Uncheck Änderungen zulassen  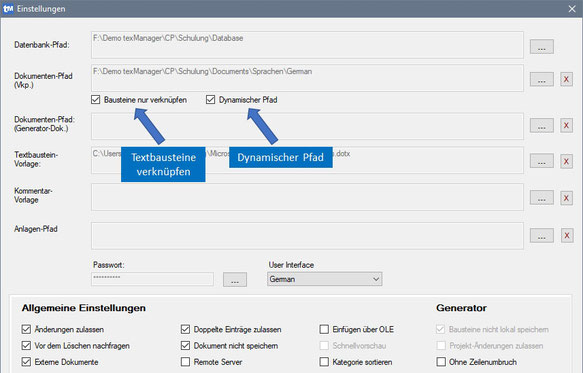click(x=26, y=329)
